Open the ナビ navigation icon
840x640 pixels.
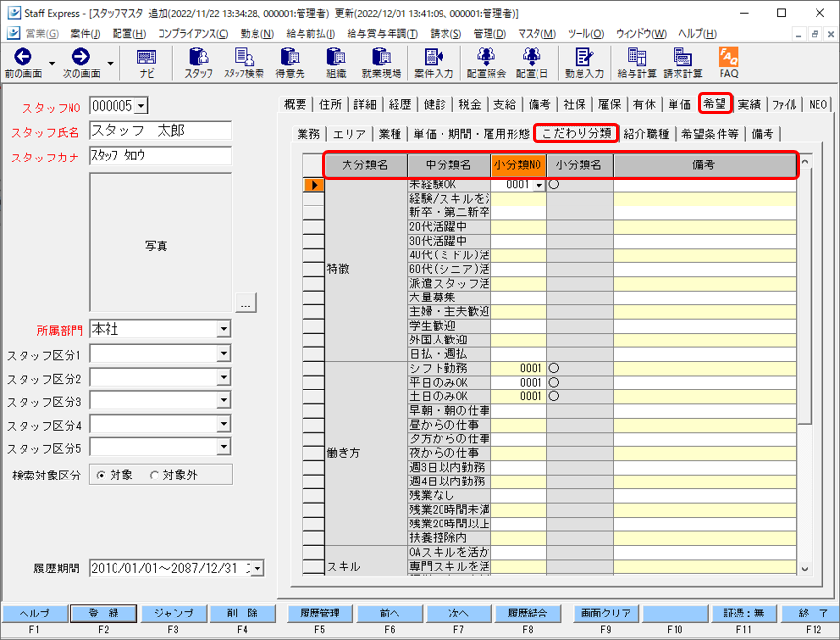click(146, 64)
